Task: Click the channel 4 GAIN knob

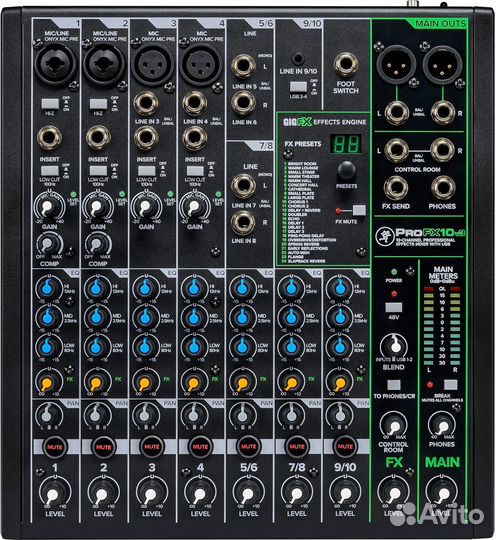Action: (194, 207)
